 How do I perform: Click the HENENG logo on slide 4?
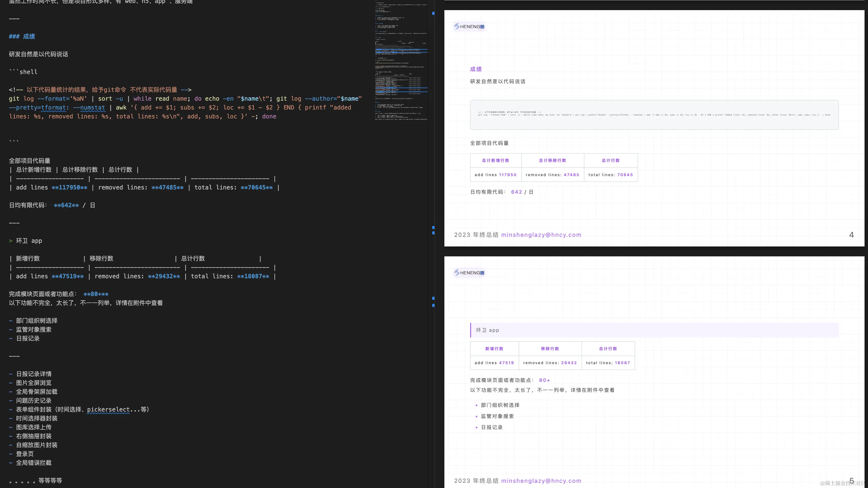click(x=469, y=27)
